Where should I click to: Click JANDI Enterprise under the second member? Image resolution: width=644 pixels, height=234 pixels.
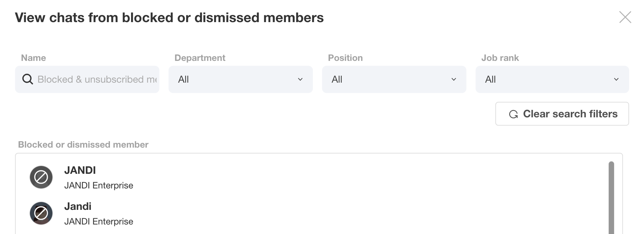tap(99, 221)
